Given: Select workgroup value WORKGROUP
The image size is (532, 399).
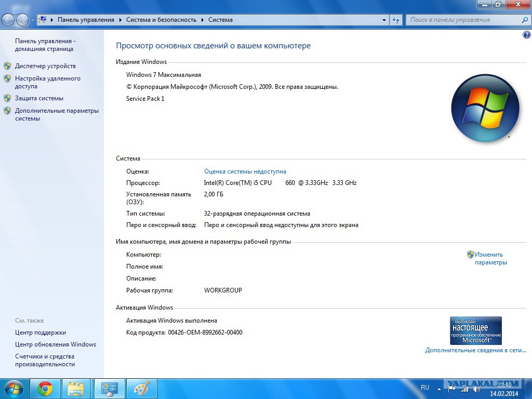Looking at the screenshot, I should tap(223, 290).
